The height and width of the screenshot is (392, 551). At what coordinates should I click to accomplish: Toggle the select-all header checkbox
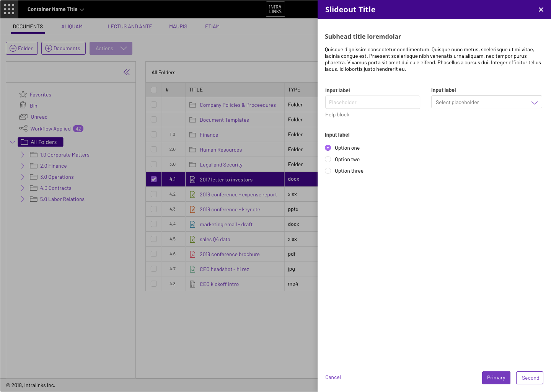click(x=154, y=90)
